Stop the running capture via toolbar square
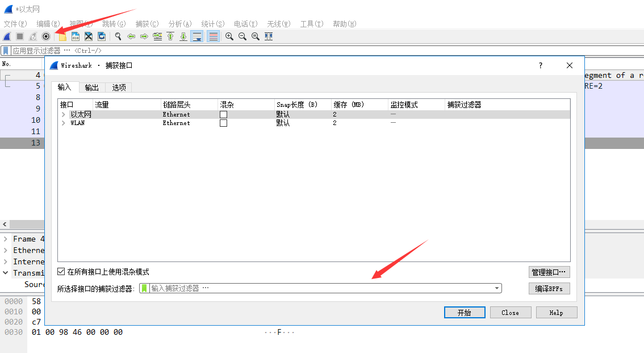This screenshot has height=353, width=644. pos(20,36)
